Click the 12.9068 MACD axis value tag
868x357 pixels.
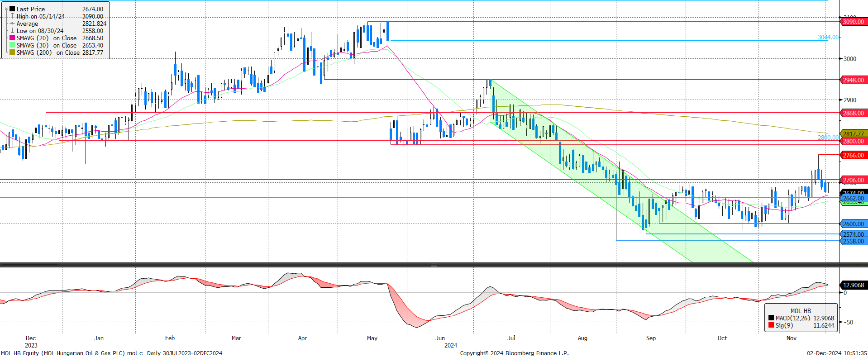[x=854, y=285]
